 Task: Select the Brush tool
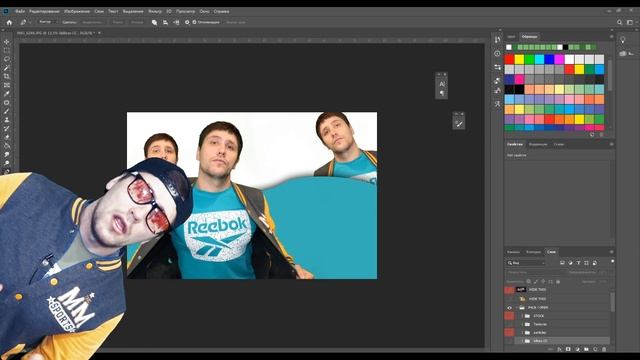(x=7, y=111)
